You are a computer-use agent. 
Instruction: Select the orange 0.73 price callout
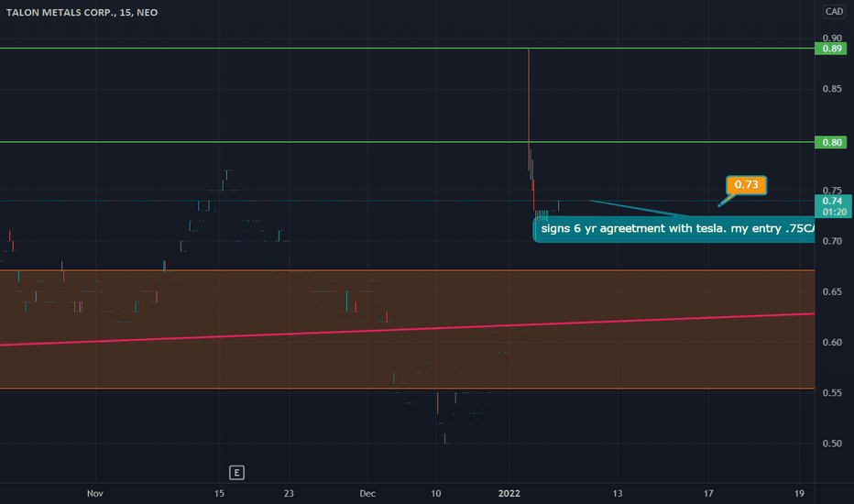tap(746, 185)
